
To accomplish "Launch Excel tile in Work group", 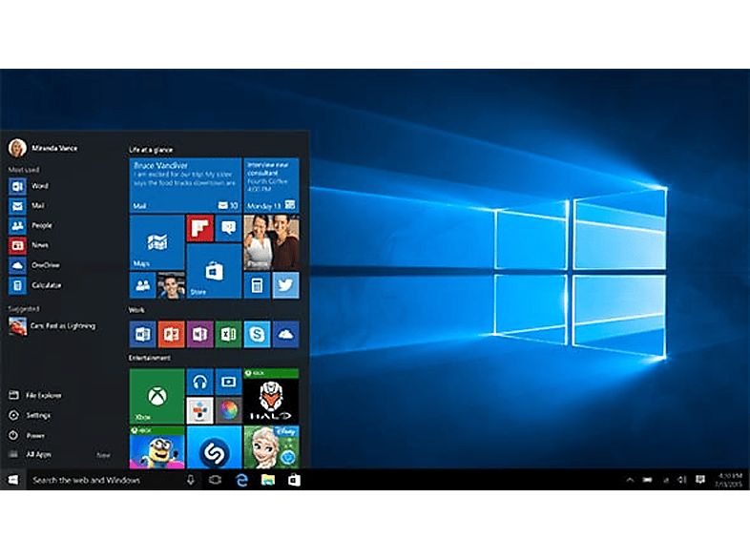I will [x=228, y=334].
